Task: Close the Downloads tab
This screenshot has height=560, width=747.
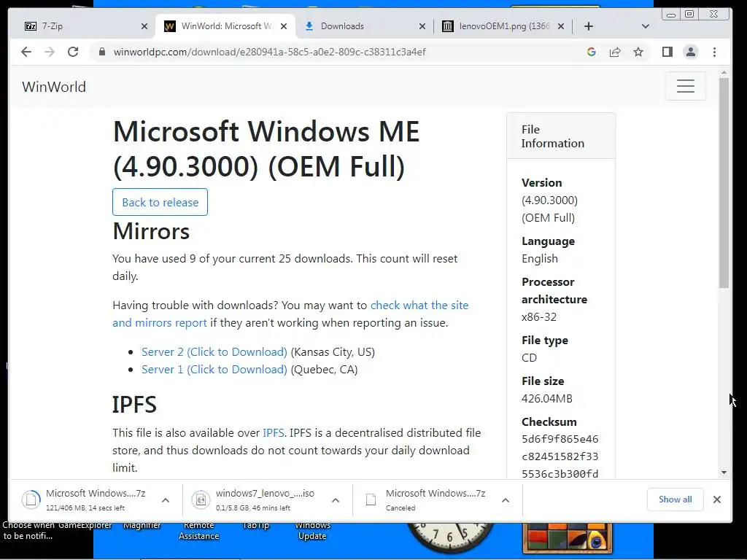Action: [x=422, y=26]
